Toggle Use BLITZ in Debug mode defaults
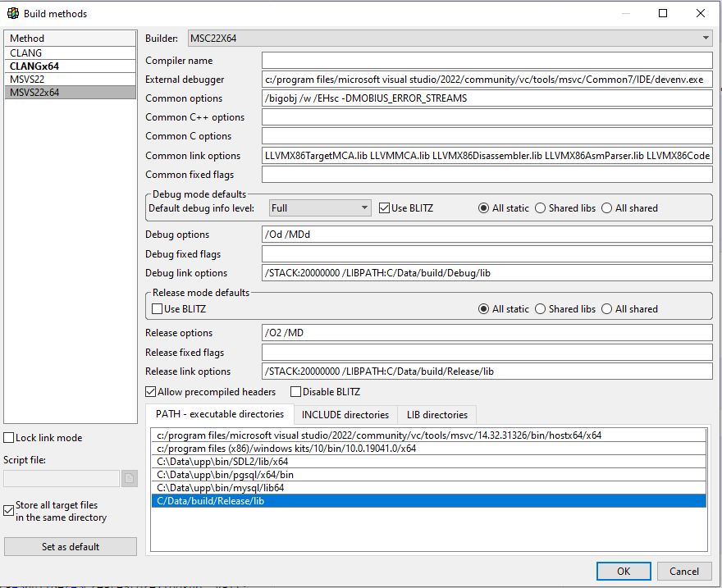722x588 pixels. (385, 208)
